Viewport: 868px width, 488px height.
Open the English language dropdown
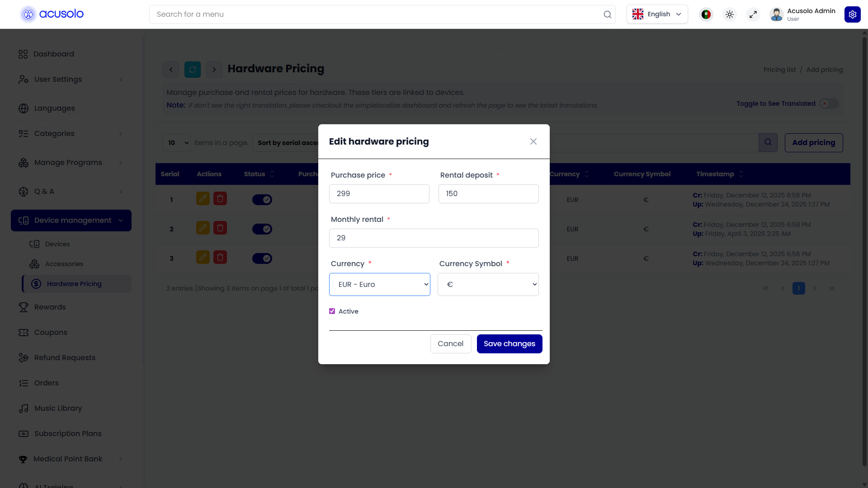(657, 14)
